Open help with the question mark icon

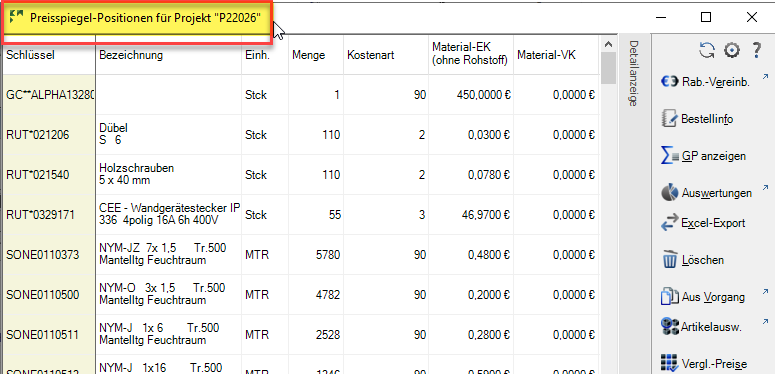pyautogui.click(x=756, y=50)
